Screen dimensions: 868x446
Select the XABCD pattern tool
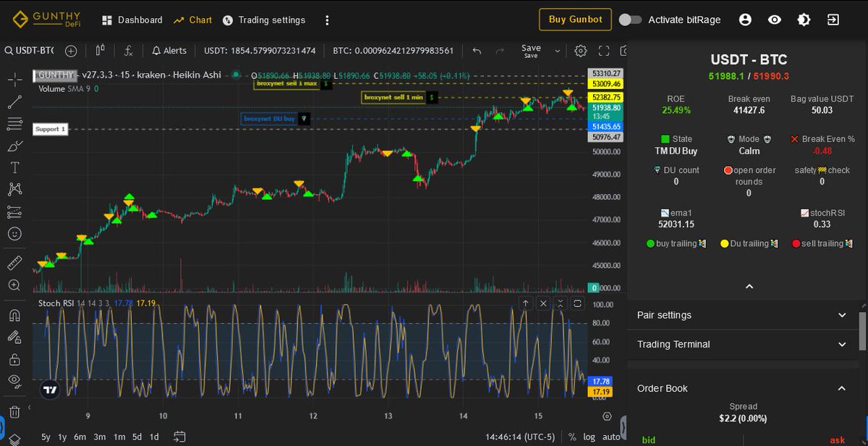click(x=14, y=190)
